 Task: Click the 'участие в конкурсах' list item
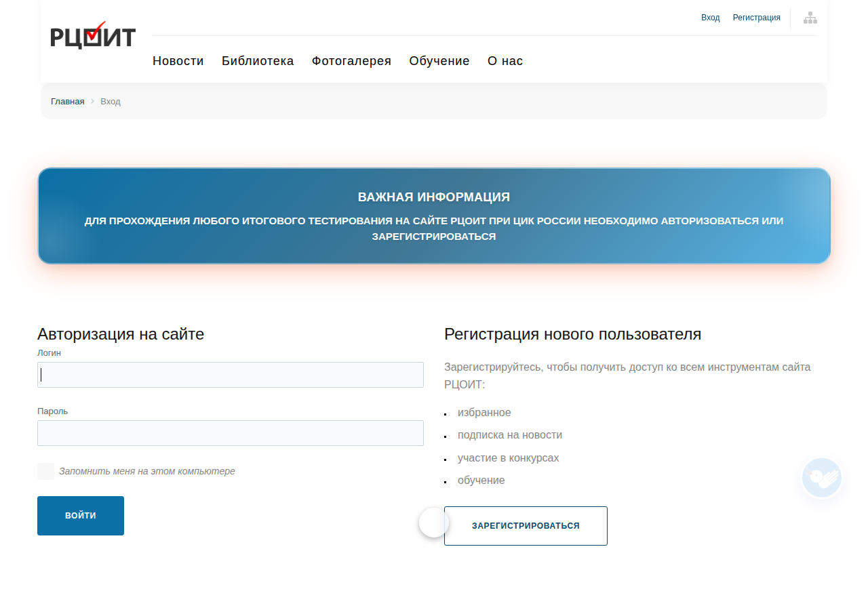(509, 458)
